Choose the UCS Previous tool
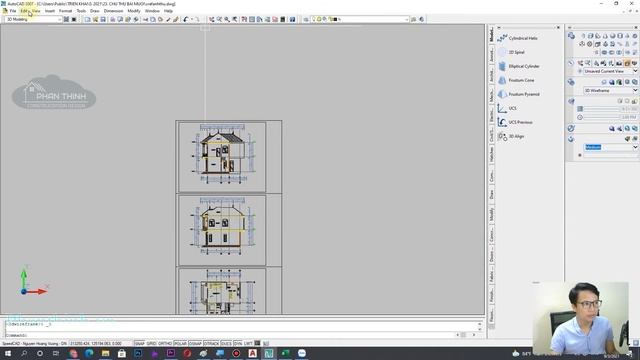640x360 pixels. (x=515, y=122)
